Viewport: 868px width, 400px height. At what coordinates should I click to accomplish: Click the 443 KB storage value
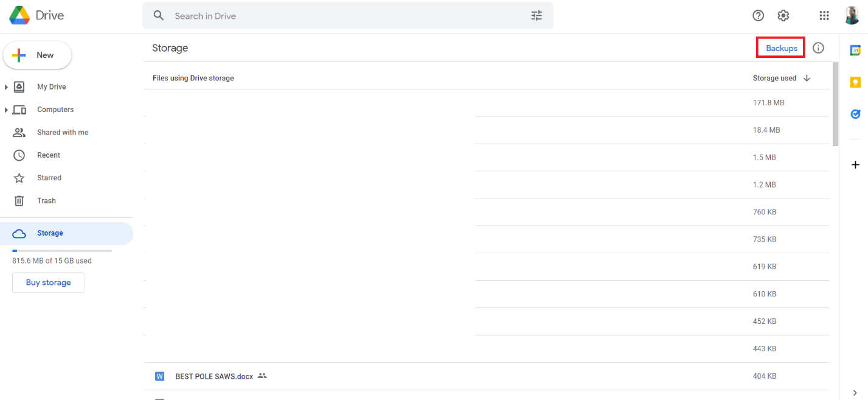coord(765,349)
